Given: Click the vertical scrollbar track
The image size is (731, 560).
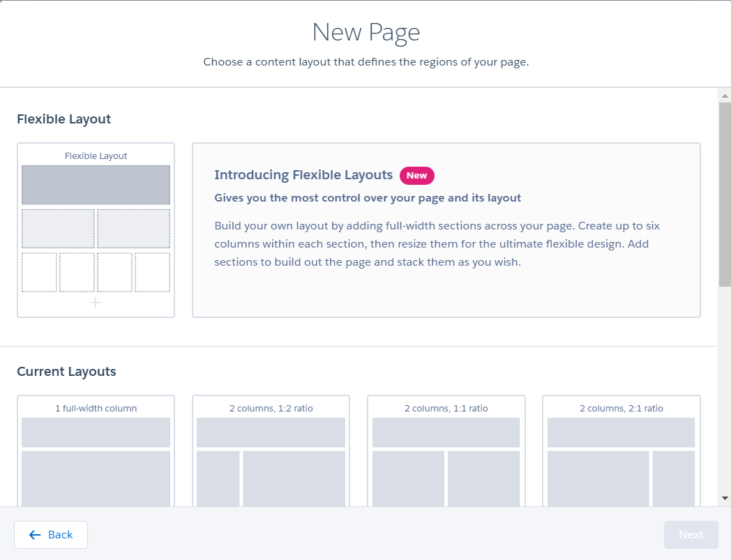Looking at the screenshot, I should pyautogui.click(x=724, y=384).
